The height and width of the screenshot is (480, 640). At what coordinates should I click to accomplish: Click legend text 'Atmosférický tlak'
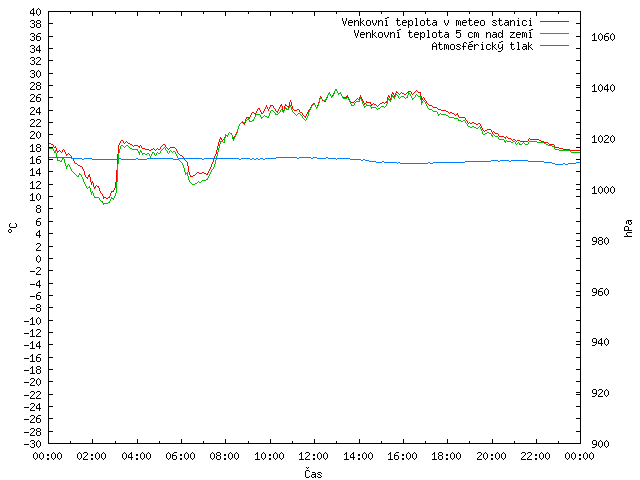(x=482, y=47)
